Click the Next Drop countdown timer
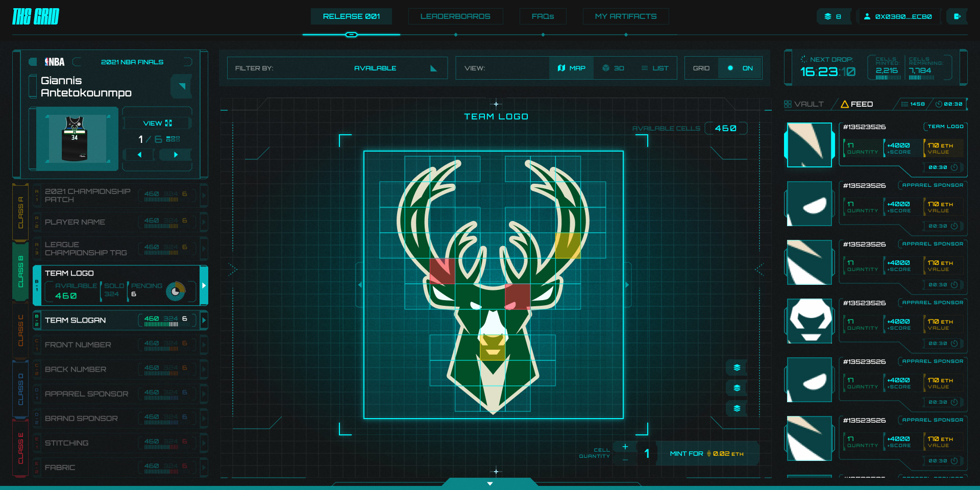The image size is (980, 490). [827, 72]
